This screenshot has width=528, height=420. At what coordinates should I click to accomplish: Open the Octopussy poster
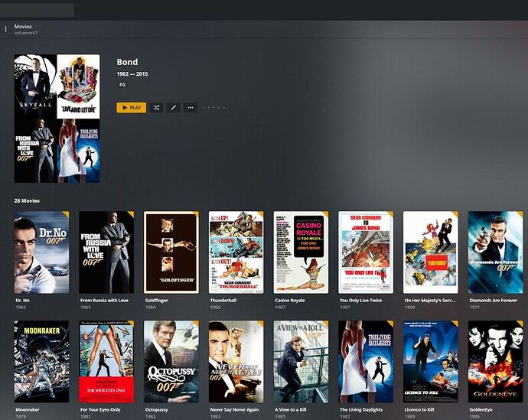pos(171,361)
